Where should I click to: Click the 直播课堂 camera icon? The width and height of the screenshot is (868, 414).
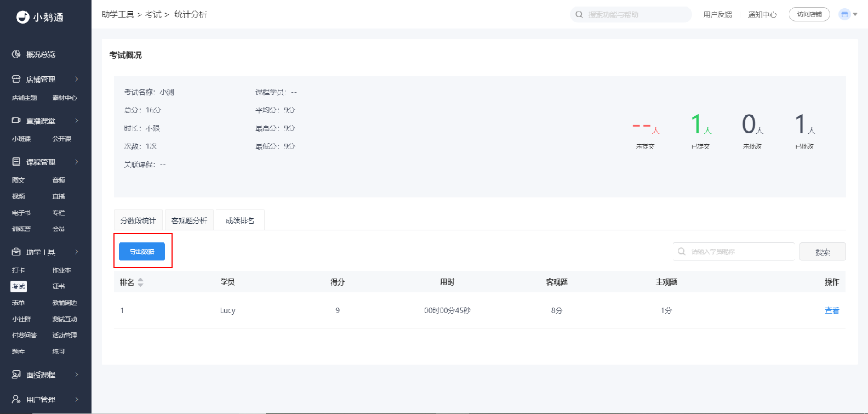click(x=16, y=120)
